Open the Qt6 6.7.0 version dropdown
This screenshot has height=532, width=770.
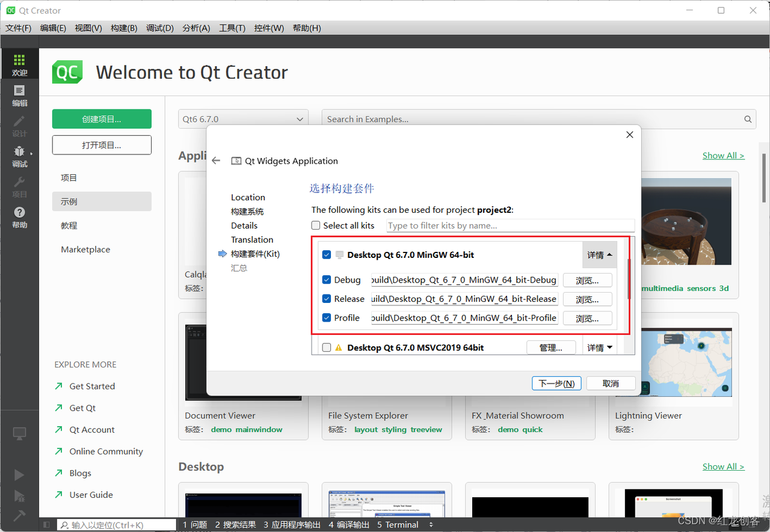[x=243, y=119]
